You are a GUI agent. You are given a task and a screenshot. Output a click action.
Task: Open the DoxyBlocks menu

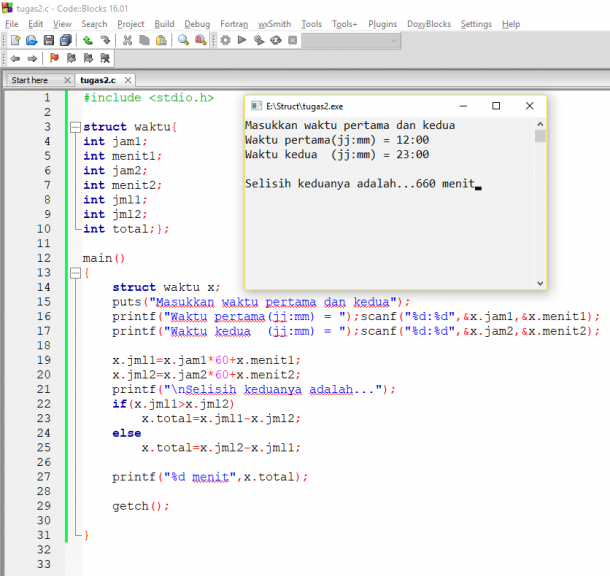429,24
